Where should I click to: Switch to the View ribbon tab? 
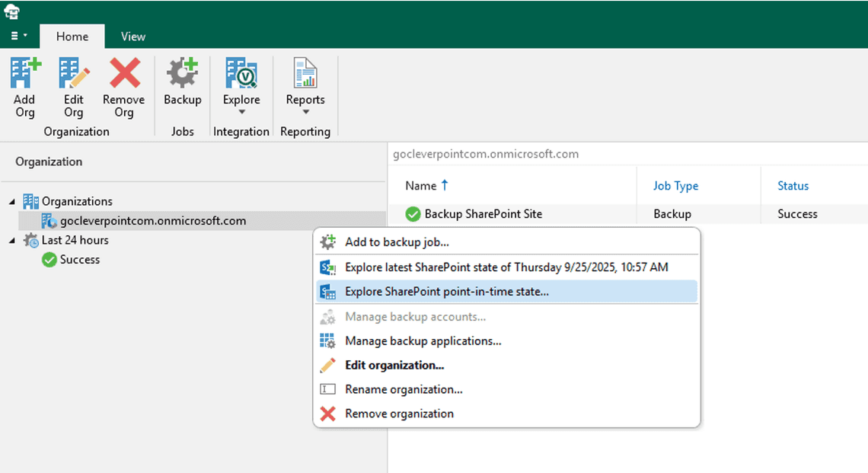(132, 36)
